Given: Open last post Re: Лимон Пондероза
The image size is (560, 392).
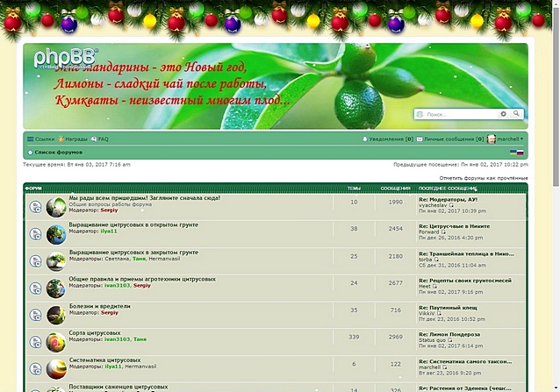Looking at the screenshot, I should pos(449,334).
